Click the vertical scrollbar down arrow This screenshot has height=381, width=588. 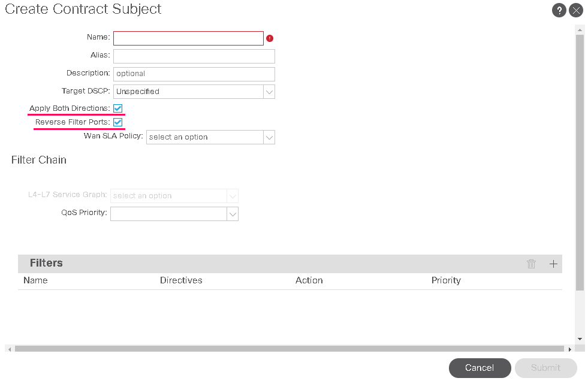[x=580, y=339]
